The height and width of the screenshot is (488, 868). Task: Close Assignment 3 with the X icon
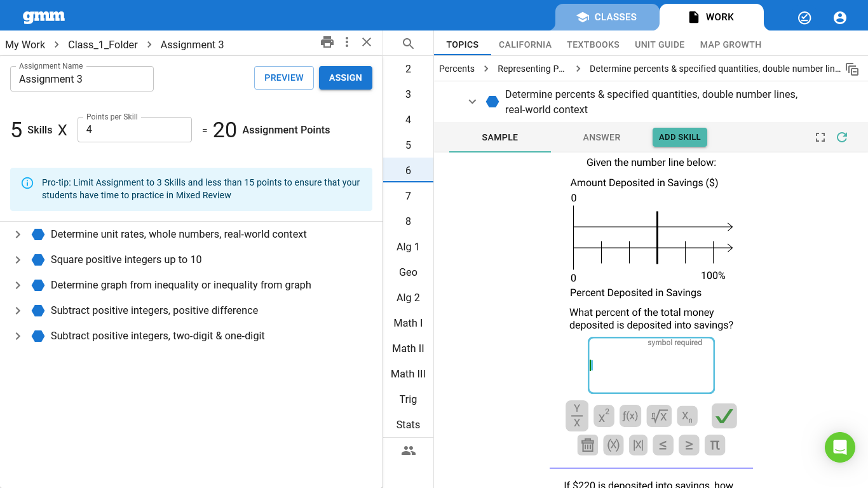click(367, 43)
